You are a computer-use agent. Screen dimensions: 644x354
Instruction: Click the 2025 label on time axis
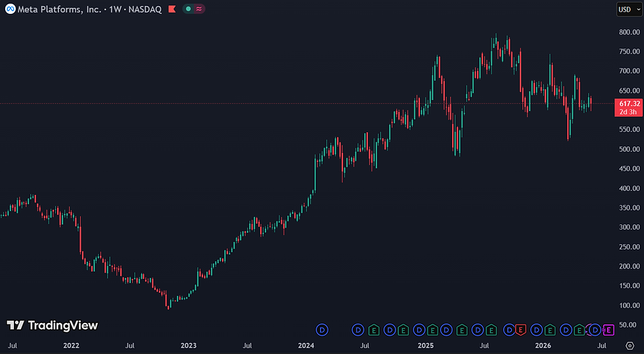426,346
